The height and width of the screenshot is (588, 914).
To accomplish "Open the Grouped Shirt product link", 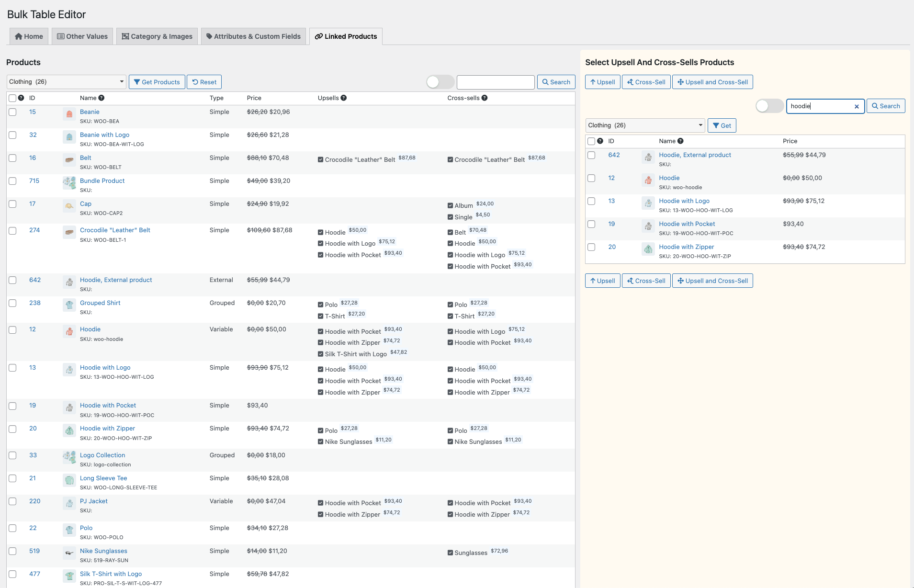I will (x=100, y=303).
